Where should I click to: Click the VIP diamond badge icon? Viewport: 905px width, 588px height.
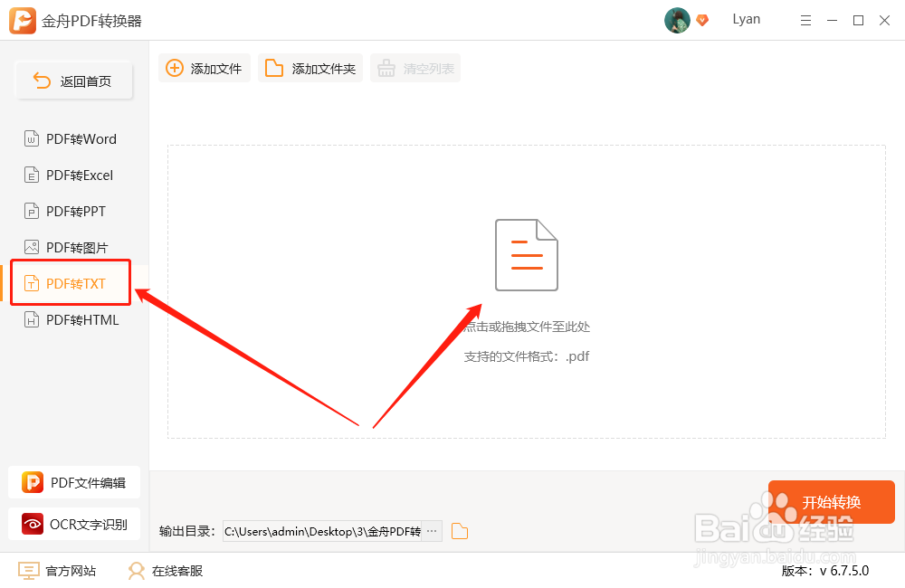click(x=702, y=20)
